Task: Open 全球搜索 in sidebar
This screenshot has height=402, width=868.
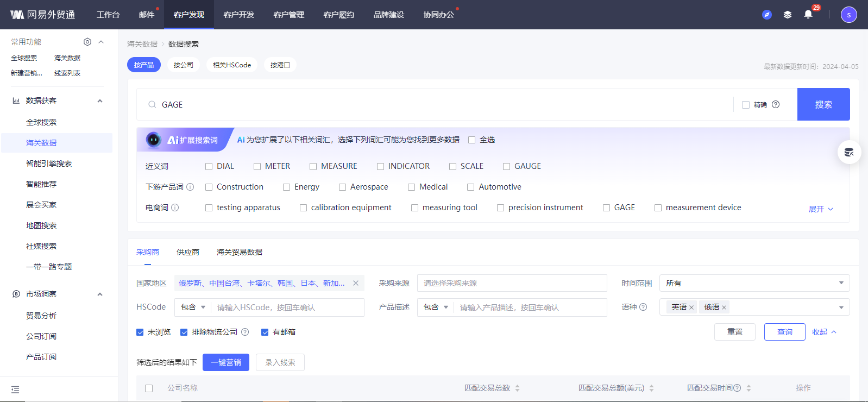Action: click(41, 122)
